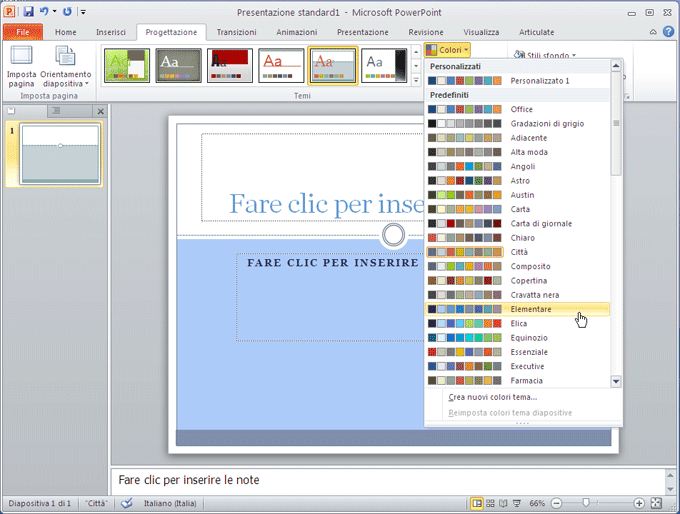Click the Save icon in the quick access toolbar
680x514 pixels.
pyautogui.click(x=29, y=12)
